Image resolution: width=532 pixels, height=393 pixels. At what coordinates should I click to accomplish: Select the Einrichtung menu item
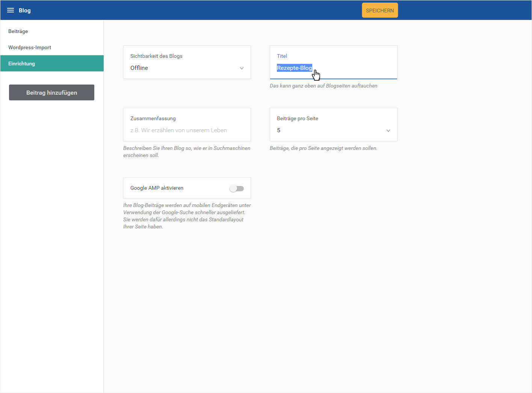click(52, 63)
